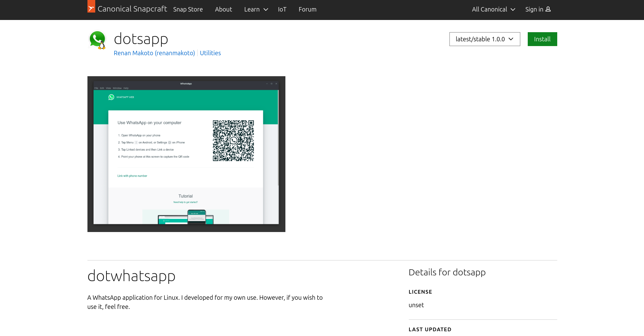Click the 'Details for dotsapp' heading
Viewport: 644px width, 336px height.
pos(447,272)
